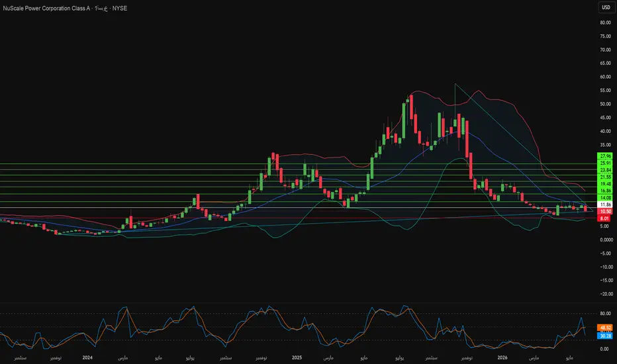Click the 2024 year marker on time axis
Image resolution: width=617 pixels, height=364 pixels.
tap(87, 357)
